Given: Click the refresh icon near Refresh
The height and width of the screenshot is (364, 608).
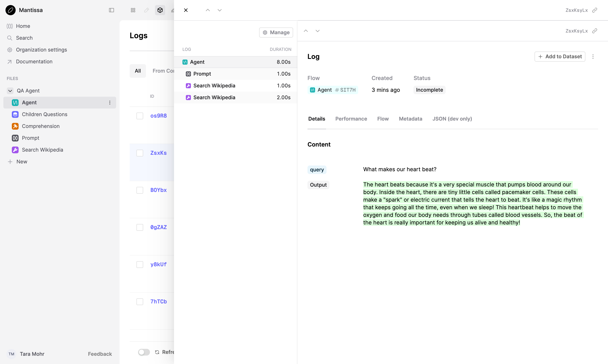Looking at the screenshot, I should point(157,352).
